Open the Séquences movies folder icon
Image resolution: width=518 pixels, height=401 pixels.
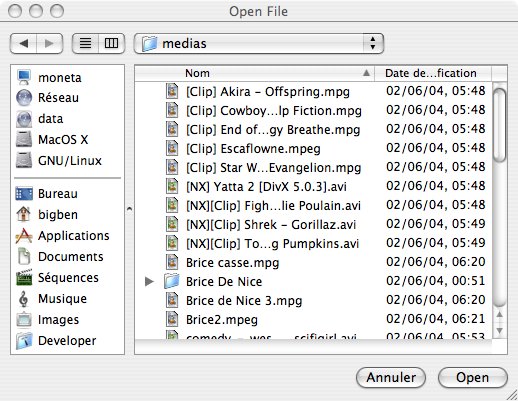tap(24, 278)
